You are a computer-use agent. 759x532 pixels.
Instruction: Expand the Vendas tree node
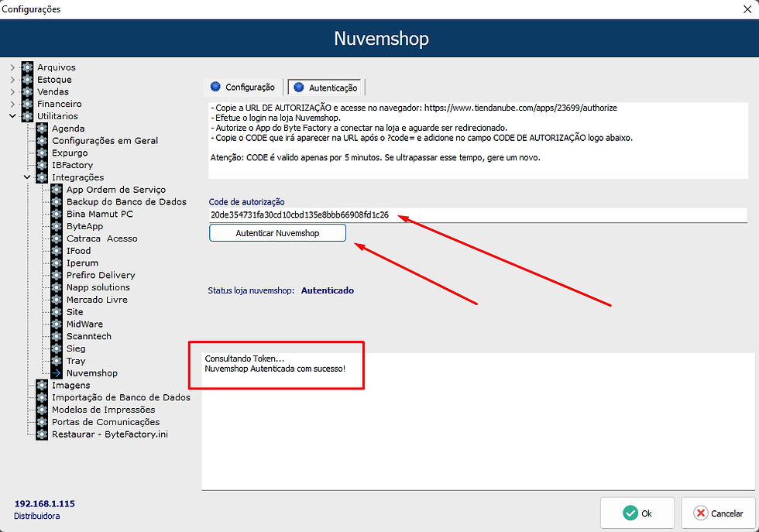(x=12, y=91)
